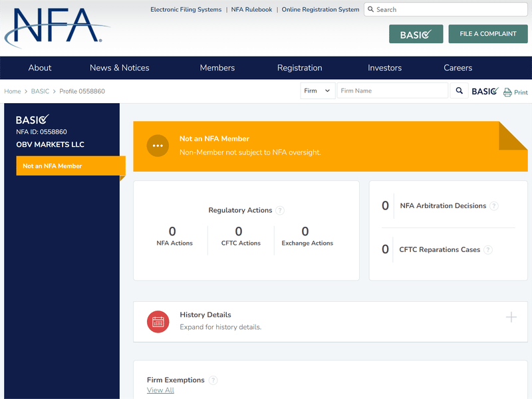
Task: Click the Home breadcrumb link
Action: [x=13, y=91]
